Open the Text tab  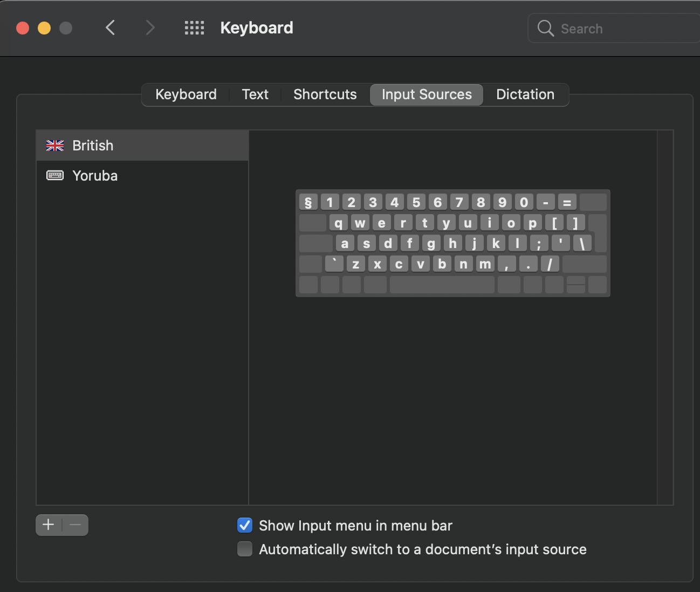[255, 94]
